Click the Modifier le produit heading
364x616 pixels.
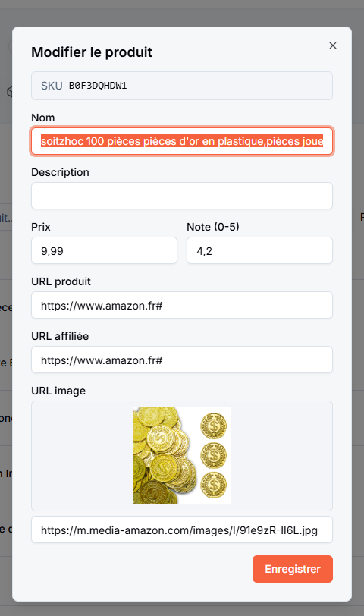click(92, 52)
